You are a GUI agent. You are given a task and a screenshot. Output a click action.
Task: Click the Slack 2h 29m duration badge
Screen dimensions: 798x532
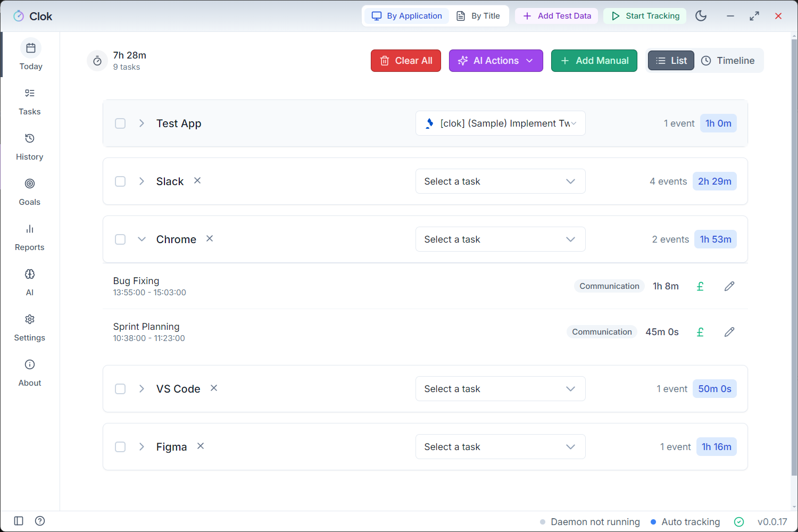point(714,181)
